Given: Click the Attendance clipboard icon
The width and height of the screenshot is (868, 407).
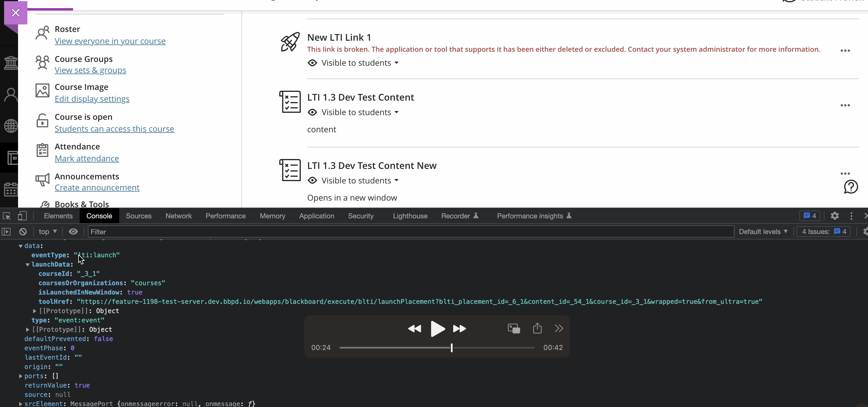Looking at the screenshot, I should point(42,150).
